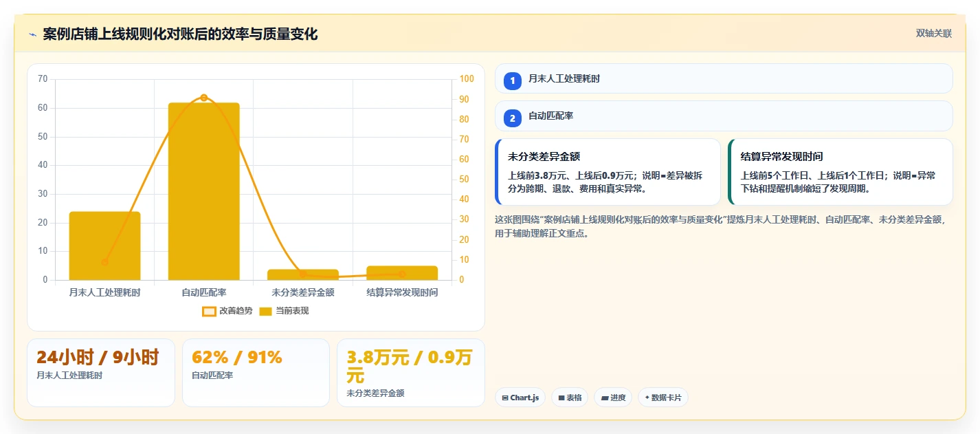Click the text 上线前3.8万元、上线后0.9万元
The width and height of the screenshot is (980, 434).
coord(572,175)
